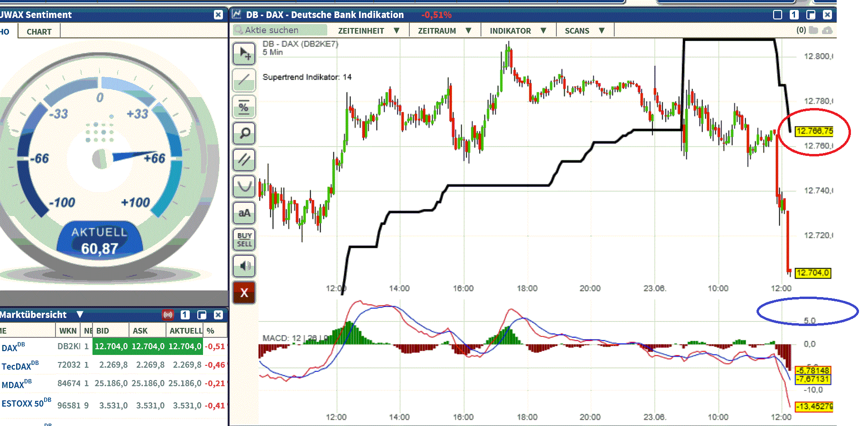
Task: Open the MDAX row in market overview
Action: coord(113,383)
